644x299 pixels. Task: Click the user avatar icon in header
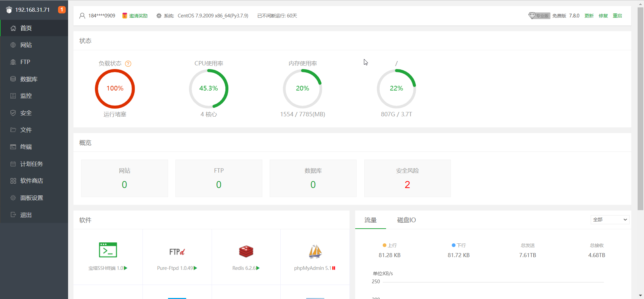point(82,16)
